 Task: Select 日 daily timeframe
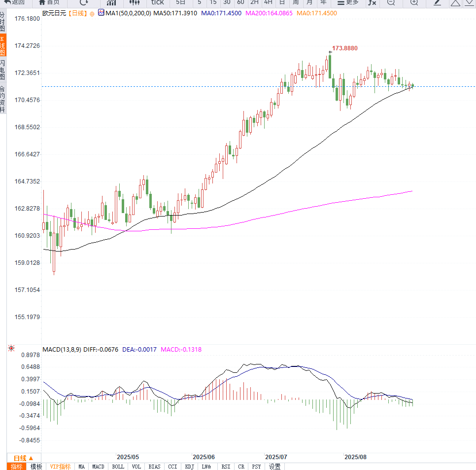tap(282, 2)
